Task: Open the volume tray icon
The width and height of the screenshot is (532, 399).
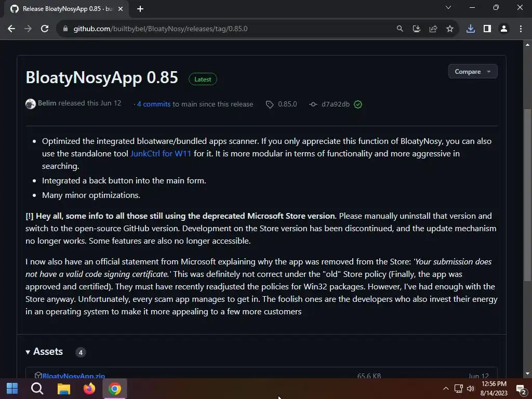Action: click(471, 389)
